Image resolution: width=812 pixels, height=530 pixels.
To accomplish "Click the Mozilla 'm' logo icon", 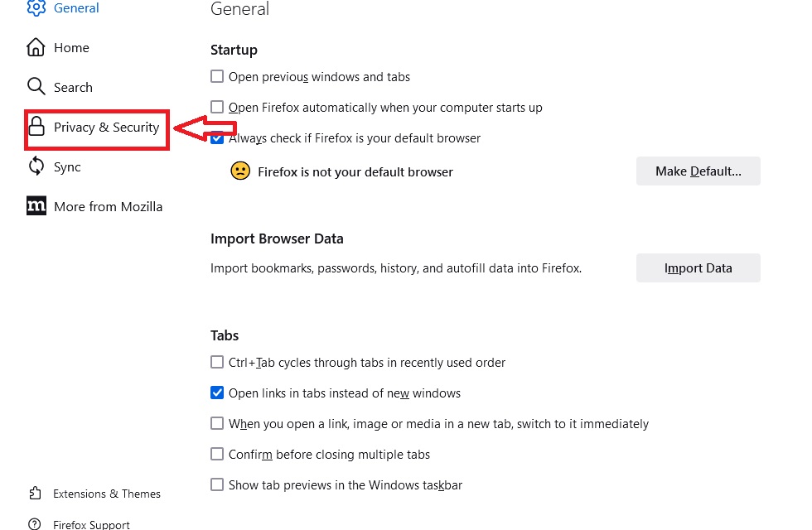I will (36, 206).
